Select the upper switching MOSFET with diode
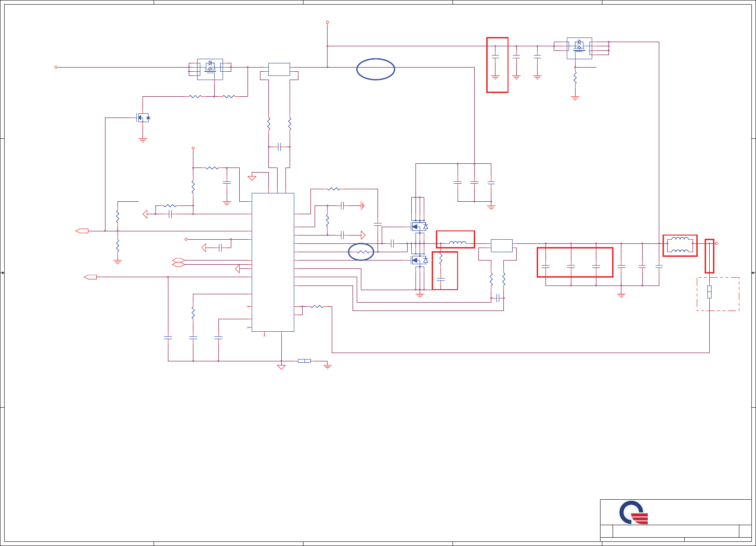Image resolution: width=756 pixels, height=546 pixels. coord(419,227)
